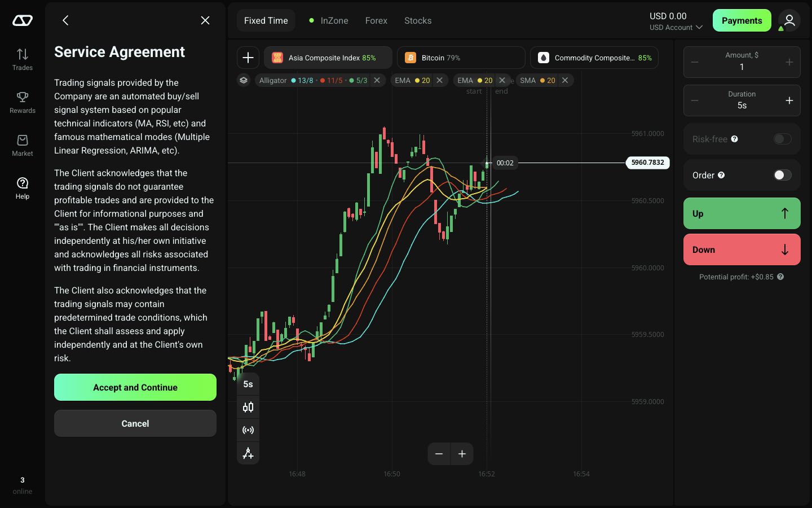Open the trading signals broadcast icon
The height and width of the screenshot is (508, 812).
[248, 430]
